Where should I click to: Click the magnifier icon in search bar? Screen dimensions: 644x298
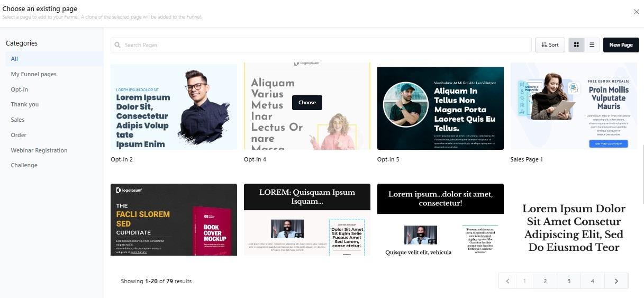(117, 45)
